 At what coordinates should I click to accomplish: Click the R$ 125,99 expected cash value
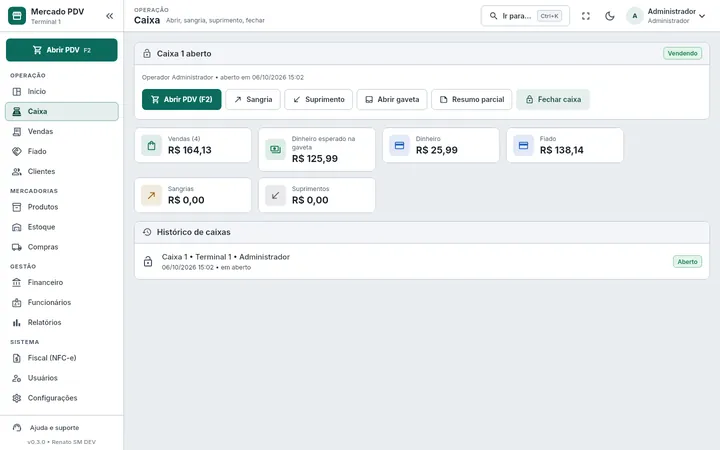(315, 159)
